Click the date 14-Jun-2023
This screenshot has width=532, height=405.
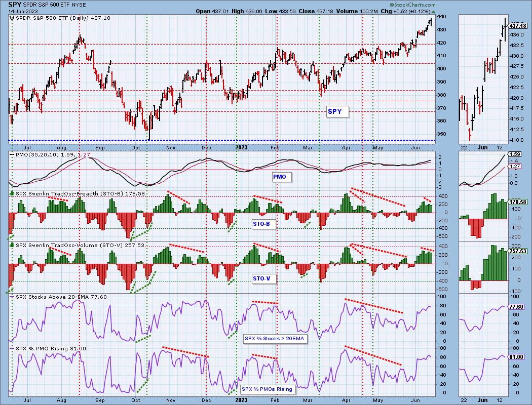[x=22, y=11]
